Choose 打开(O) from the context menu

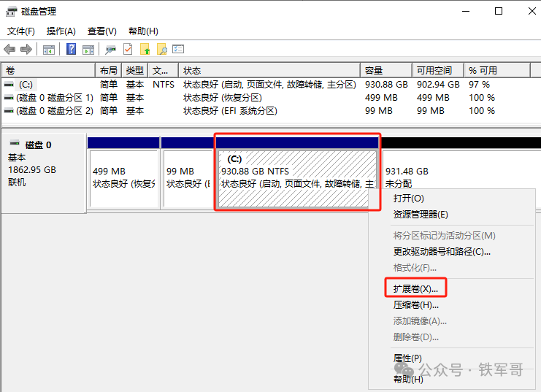pos(409,199)
